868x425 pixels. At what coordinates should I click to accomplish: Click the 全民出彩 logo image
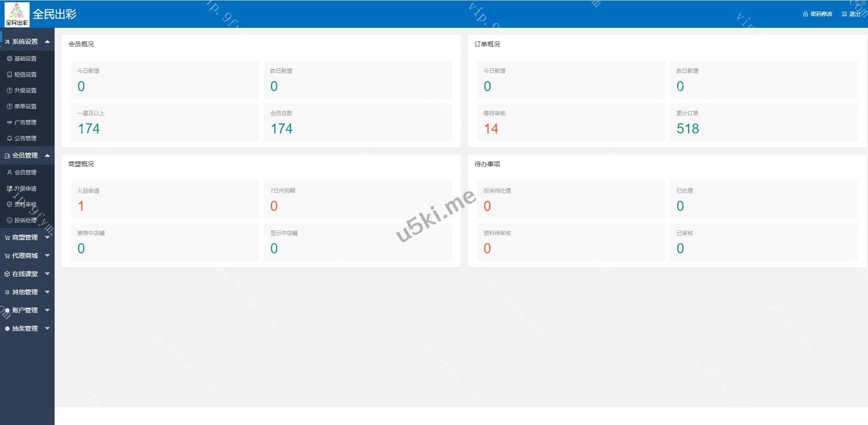pyautogui.click(x=17, y=15)
